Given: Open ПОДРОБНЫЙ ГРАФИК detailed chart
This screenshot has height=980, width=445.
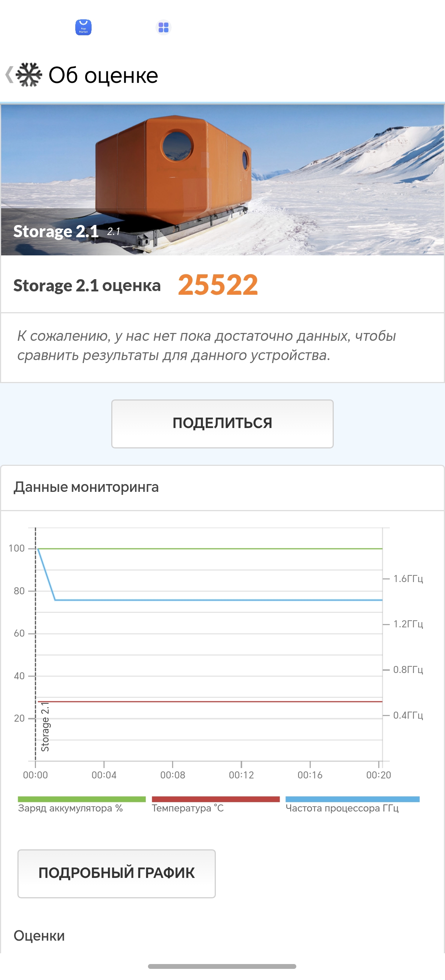Looking at the screenshot, I should tap(116, 873).
